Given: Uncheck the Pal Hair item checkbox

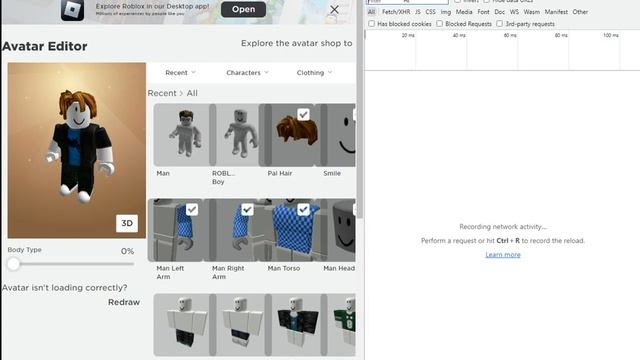Looking at the screenshot, I should pos(303,114).
